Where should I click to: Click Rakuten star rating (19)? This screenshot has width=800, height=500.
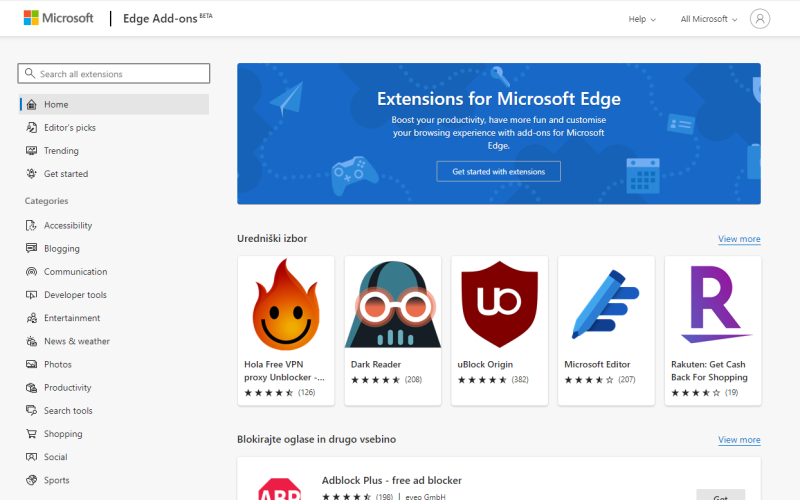(705, 392)
